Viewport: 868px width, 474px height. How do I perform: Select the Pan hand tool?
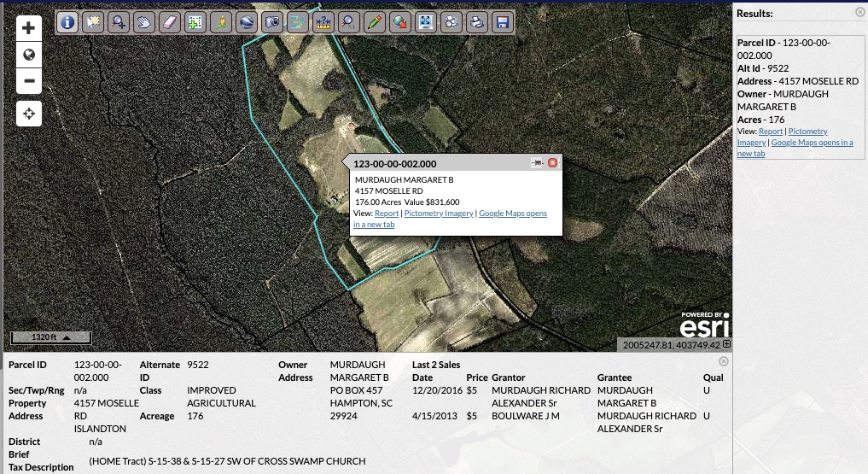(x=143, y=23)
